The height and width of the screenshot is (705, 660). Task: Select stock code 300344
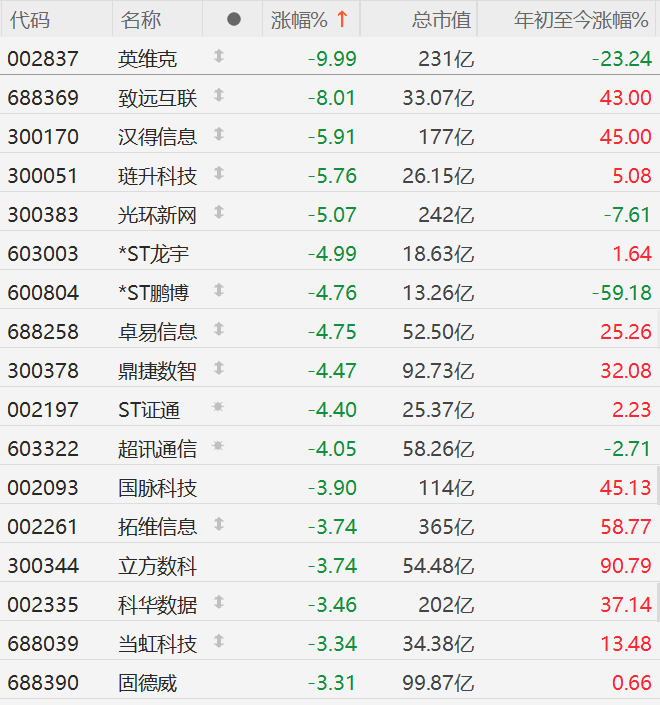click(43, 566)
